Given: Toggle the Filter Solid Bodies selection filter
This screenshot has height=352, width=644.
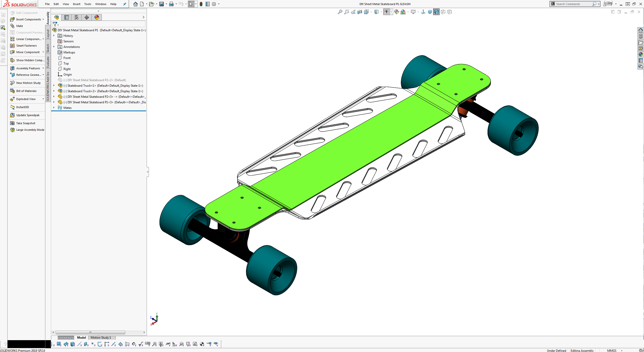Looking at the screenshot, I should 73,344.
